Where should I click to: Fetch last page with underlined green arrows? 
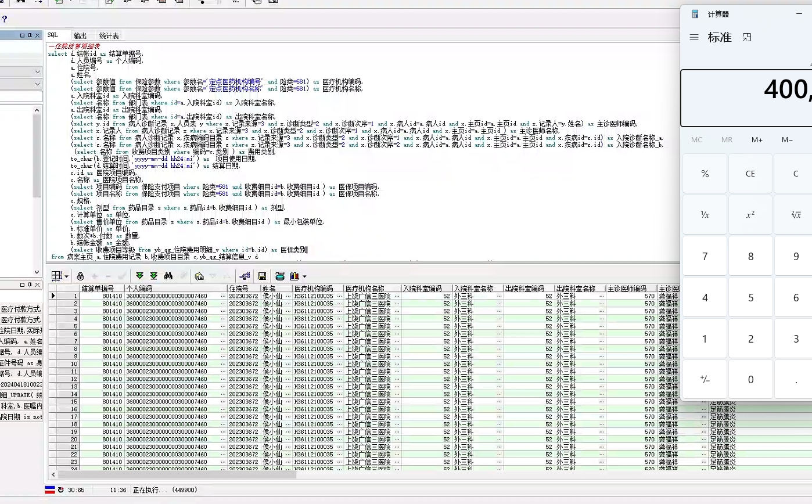click(x=153, y=276)
